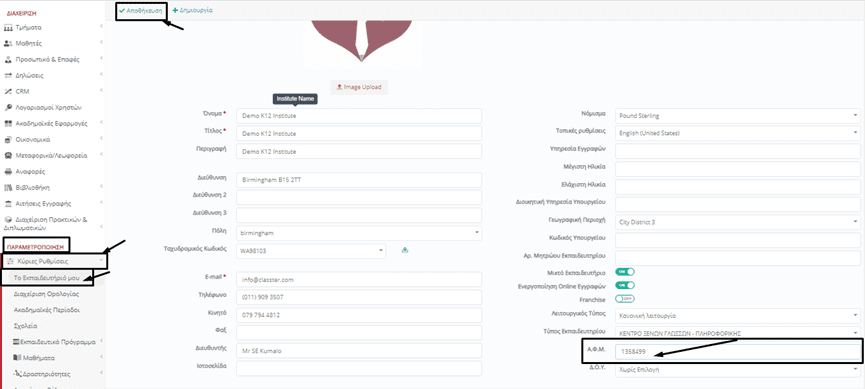Click the Βιβλιοθήκη books icon
The image size is (865, 389).
(x=8, y=188)
